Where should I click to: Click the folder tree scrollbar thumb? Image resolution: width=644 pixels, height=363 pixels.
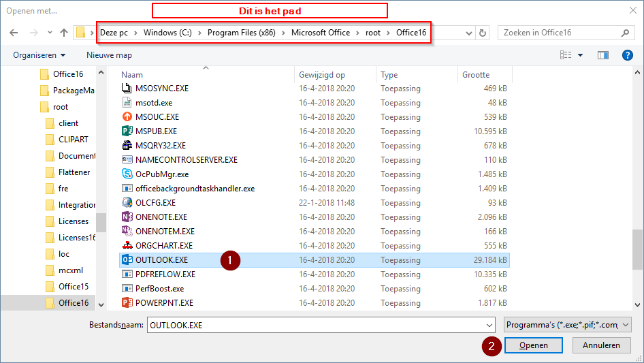101,223
